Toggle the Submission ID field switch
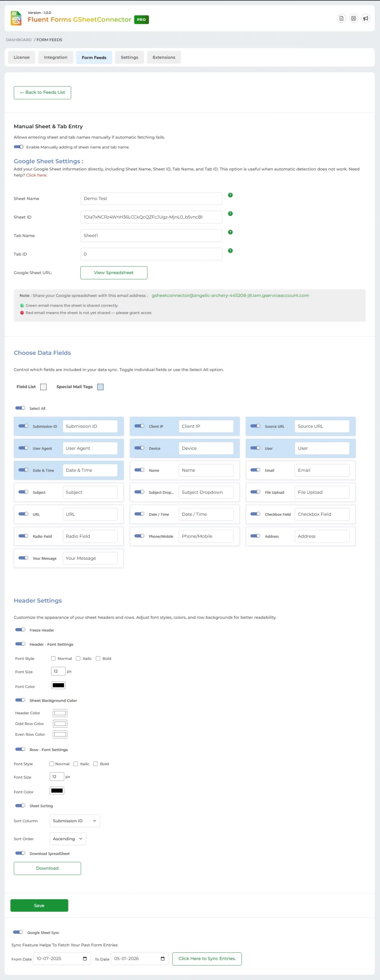This screenshot has height=980, width=380. 23,426
